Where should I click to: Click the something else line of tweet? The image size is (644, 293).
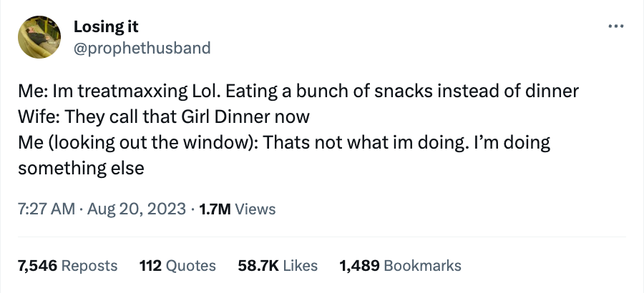tap(81, 169)
